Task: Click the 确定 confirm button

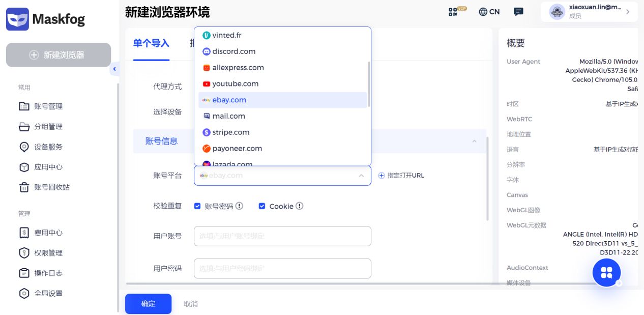Action: coord(149,304)
